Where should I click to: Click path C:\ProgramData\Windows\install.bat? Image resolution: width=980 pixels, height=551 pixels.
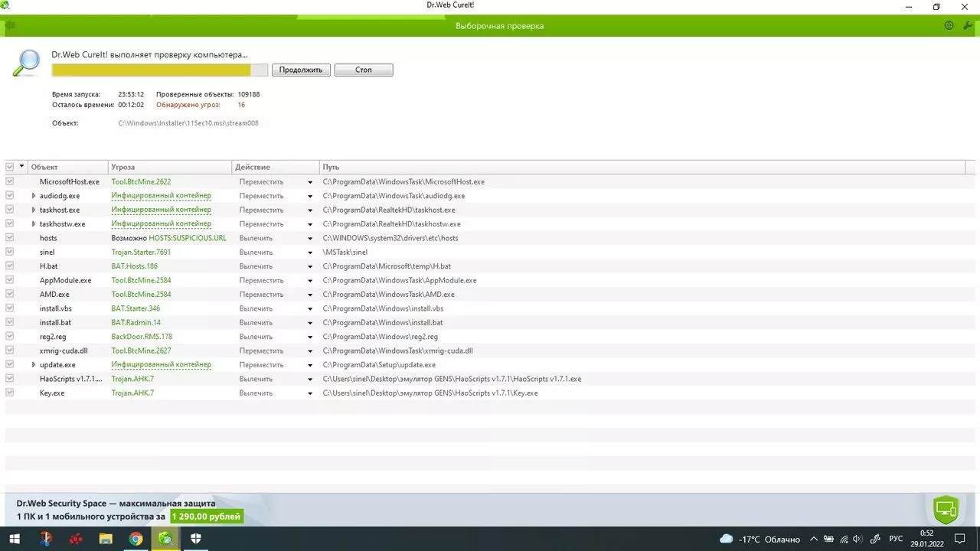pos(383,323)
